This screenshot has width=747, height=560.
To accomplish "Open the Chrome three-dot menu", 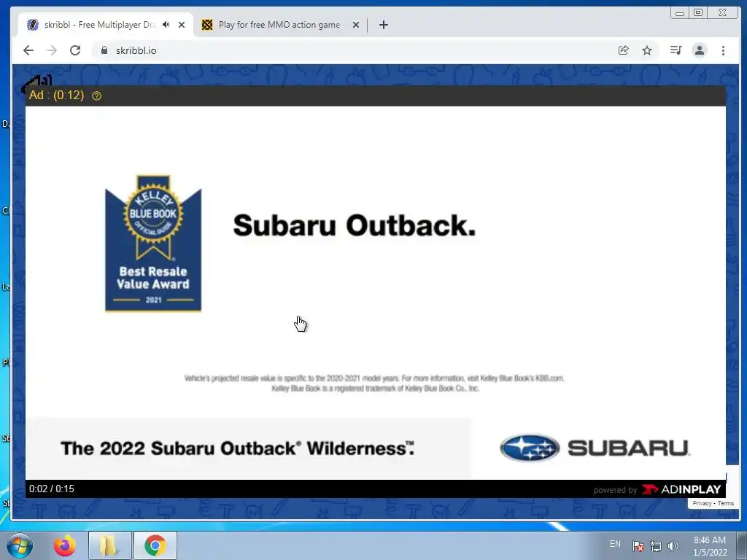I will (x=723, y=50).
